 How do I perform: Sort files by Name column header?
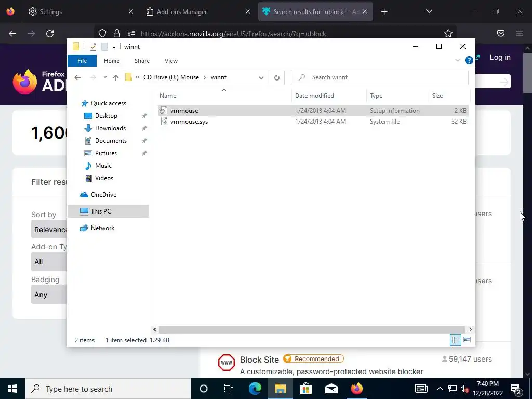[x=224, y=96]
